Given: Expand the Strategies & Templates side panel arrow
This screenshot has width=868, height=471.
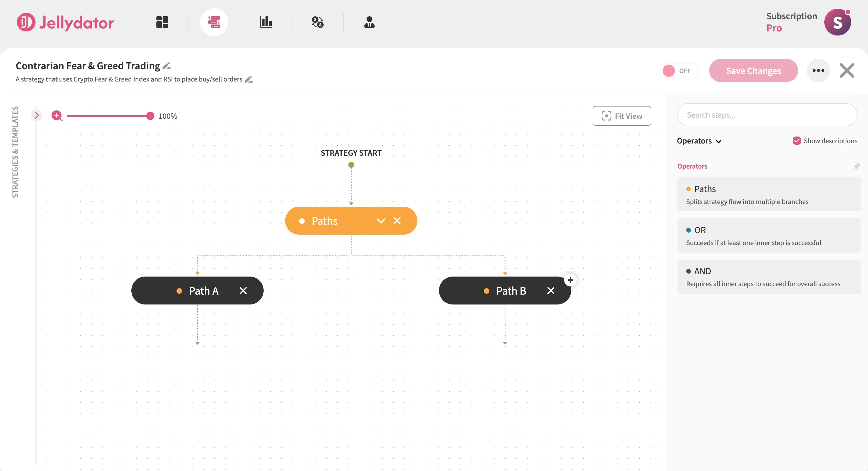Looking at the screenshot, I should (x=37, y=116).
